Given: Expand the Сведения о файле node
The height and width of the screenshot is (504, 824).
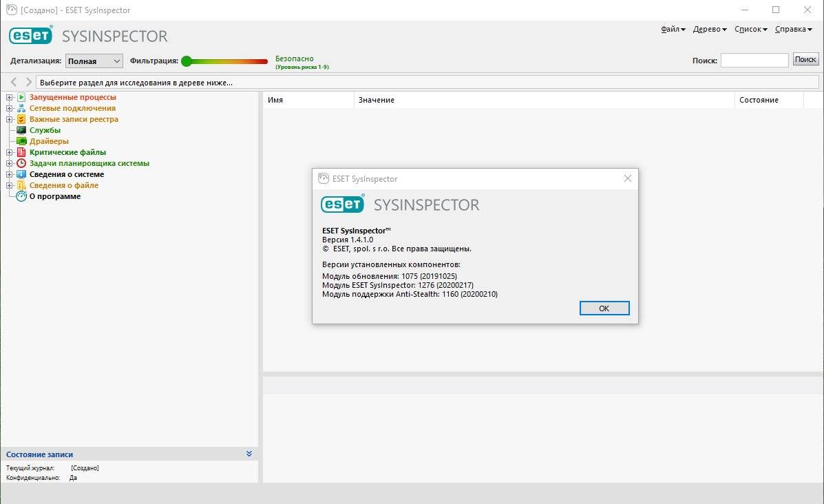Looking at the screenshot, I should [10, 185].
